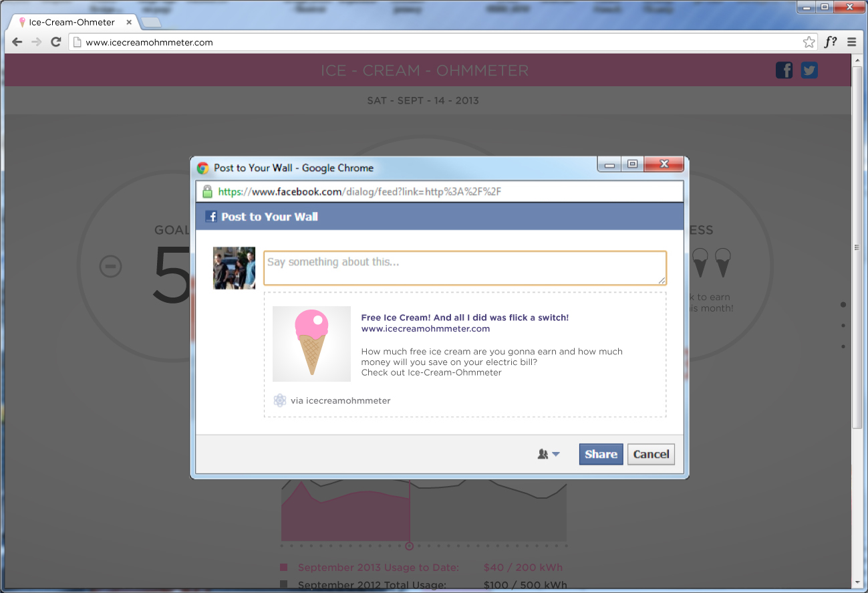Viewport: 868px width, 593px height.
Task: Click the Chrome icon in popup title bar
Action: (x=203, y=168)
